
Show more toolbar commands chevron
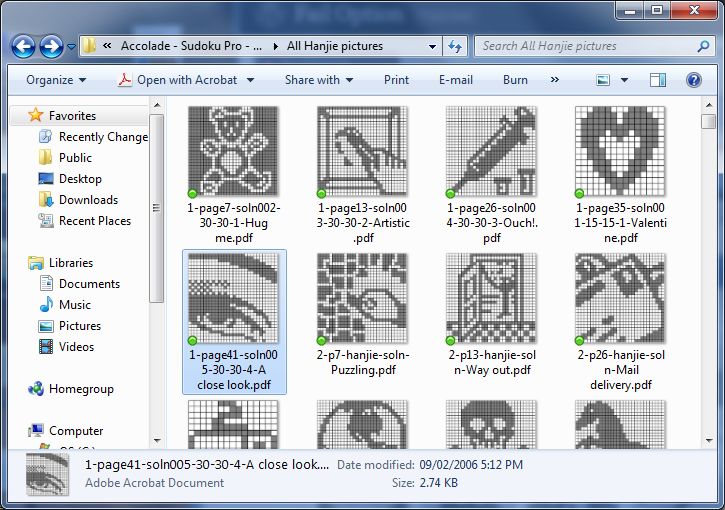click(x=555, y=80)
